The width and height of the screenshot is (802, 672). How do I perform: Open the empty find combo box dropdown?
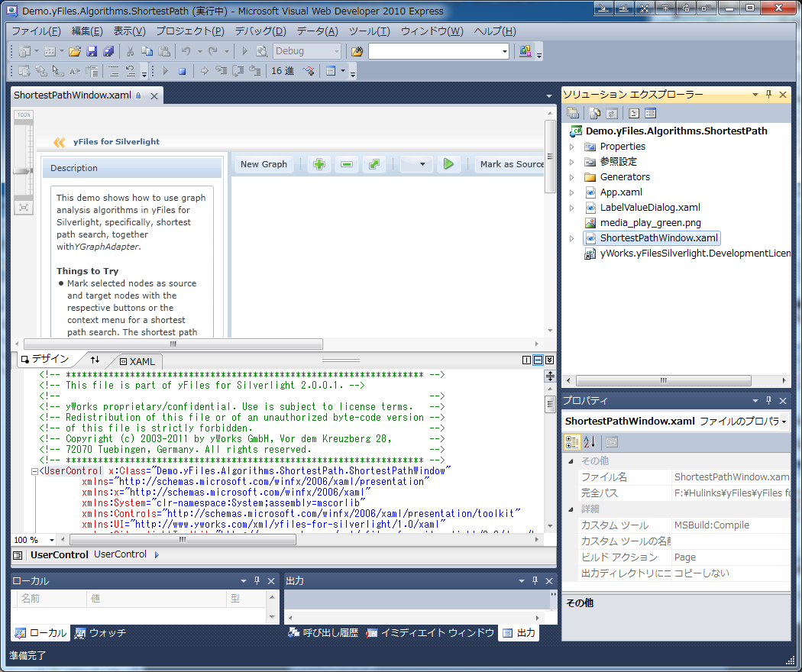[x=504, y=51]
